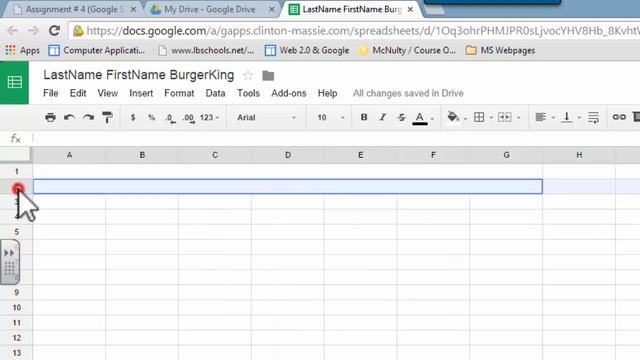Toggle bold formatting
Viewport: 640px width, 360px height.
tap(364, 118)
